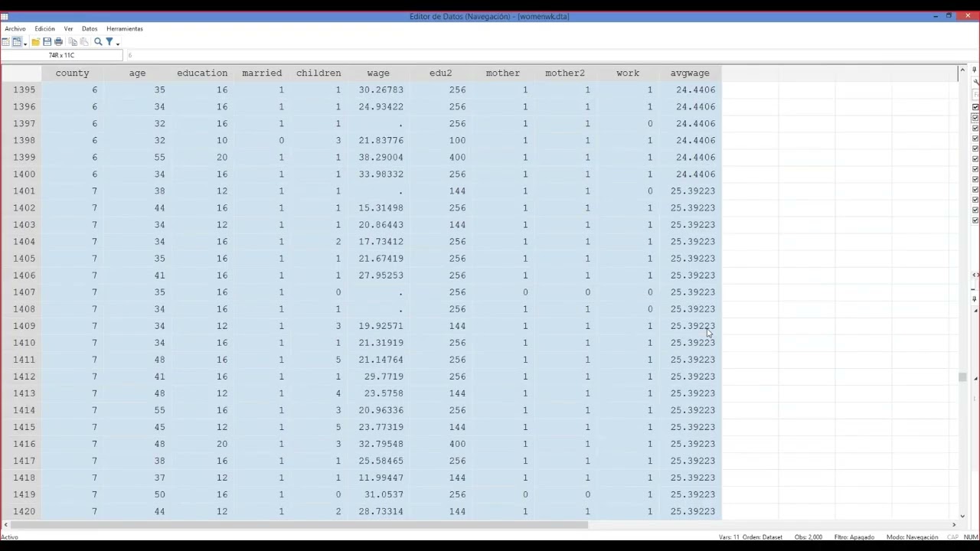
Task: Select the Data Editor browse mode icon
Action: pyautogui.click(x=17, y=42)
